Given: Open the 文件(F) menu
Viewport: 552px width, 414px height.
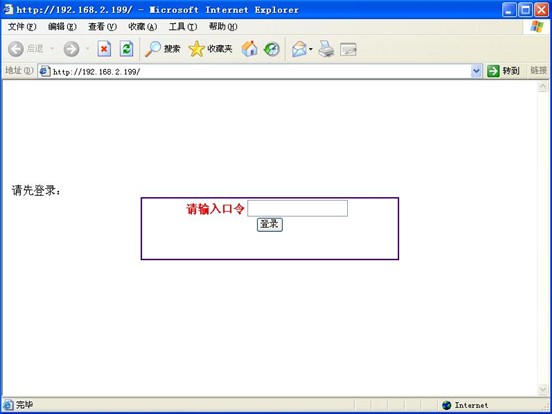Looking at the screenshot, I should point(22,27).
